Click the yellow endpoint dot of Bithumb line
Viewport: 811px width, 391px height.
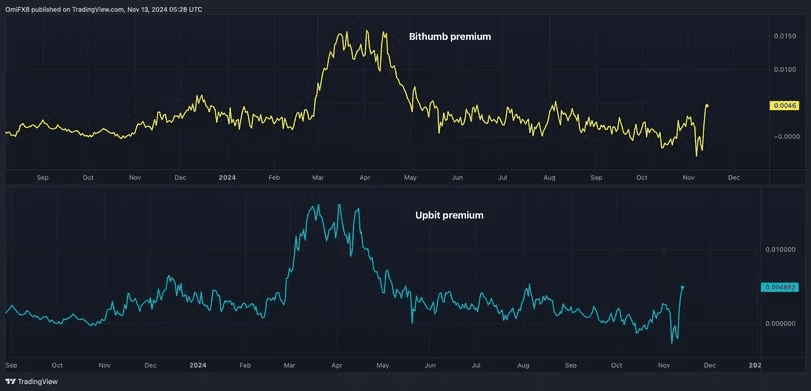click(707, 106)
